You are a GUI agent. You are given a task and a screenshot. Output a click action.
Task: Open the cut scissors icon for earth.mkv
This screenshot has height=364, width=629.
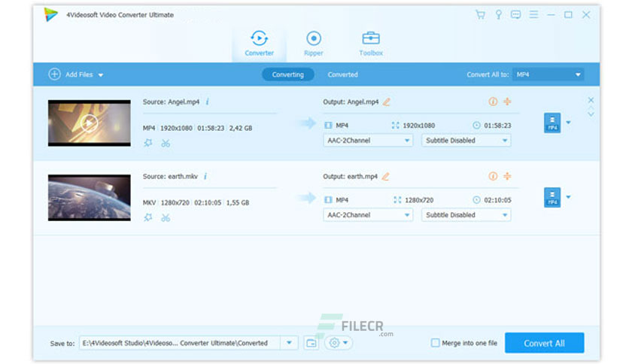pos(166,217)
